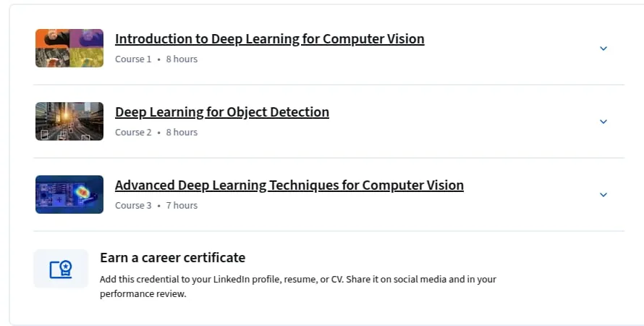Open Introduction to Deep Learning for Computer Vision link
Screen dimensions: 644x326
(x=269, y=39)
